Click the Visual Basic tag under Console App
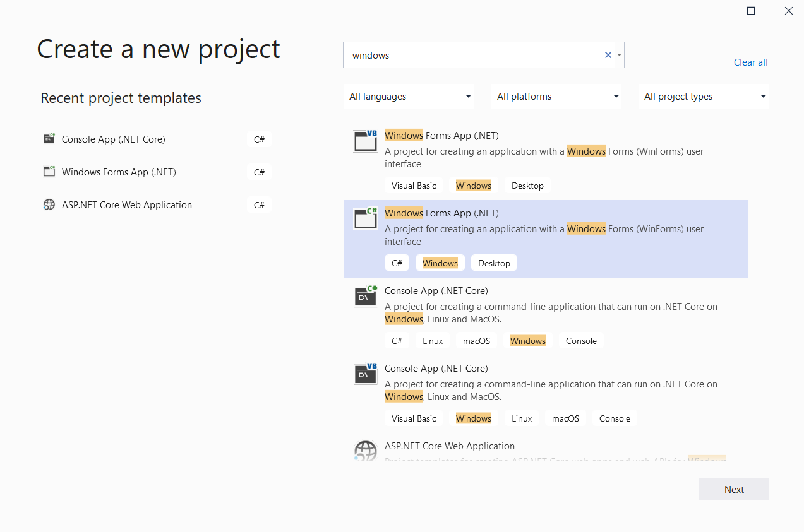Image resolution: width=804 pixels, height=532 pixels. pos(414,418)
